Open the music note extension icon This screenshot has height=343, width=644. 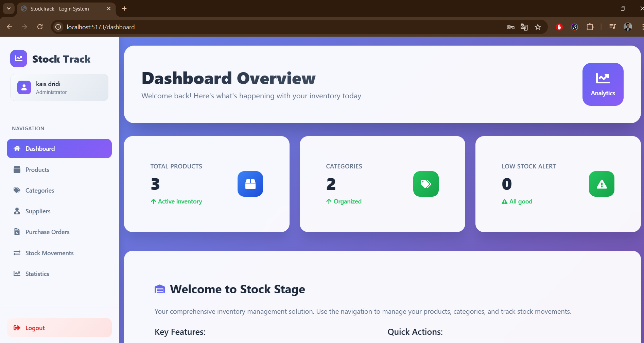(x=574, y=27)
